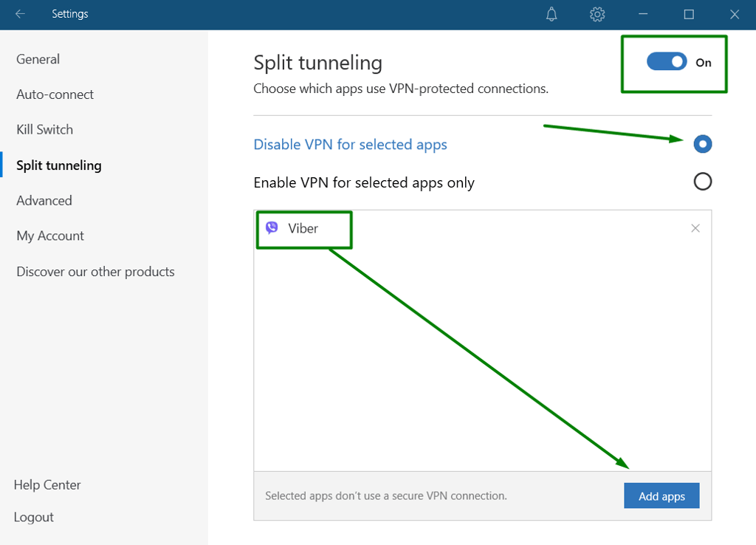Open the General settings section
The height and width of the screenshot is (545, 756).
point(38,59)
